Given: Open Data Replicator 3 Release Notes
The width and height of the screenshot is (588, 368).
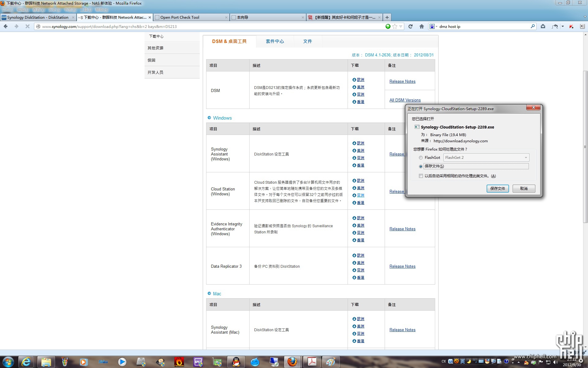Looking at the screenshot, I should [x=402, y=266].
